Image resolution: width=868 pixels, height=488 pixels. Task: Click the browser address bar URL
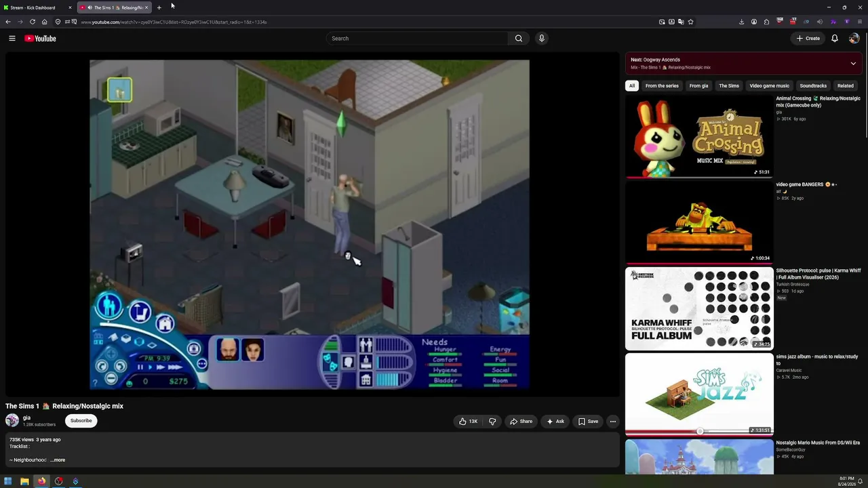[x=174, y=22]
